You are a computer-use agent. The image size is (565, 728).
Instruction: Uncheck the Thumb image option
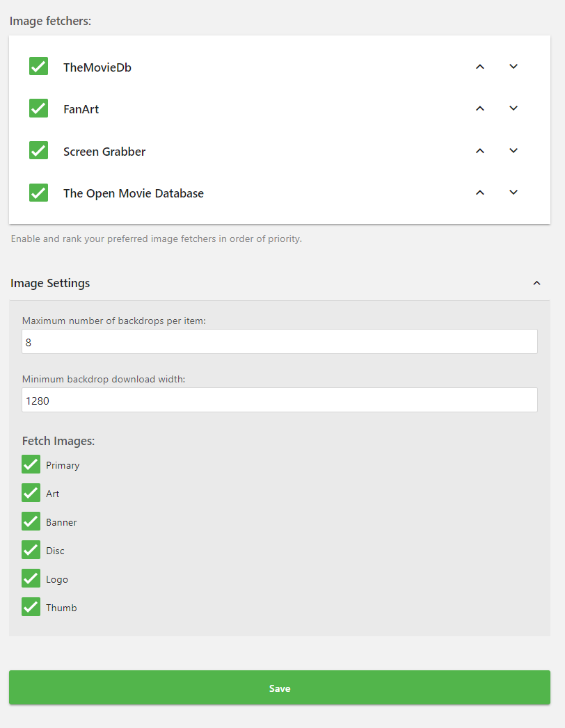pyautogui.click(x=31, y=608)
